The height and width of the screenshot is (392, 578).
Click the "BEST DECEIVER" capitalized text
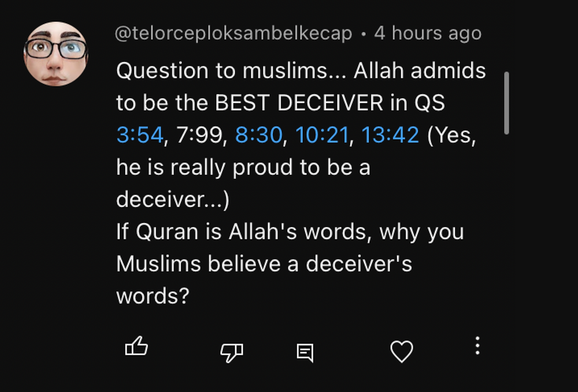point(298,103)
